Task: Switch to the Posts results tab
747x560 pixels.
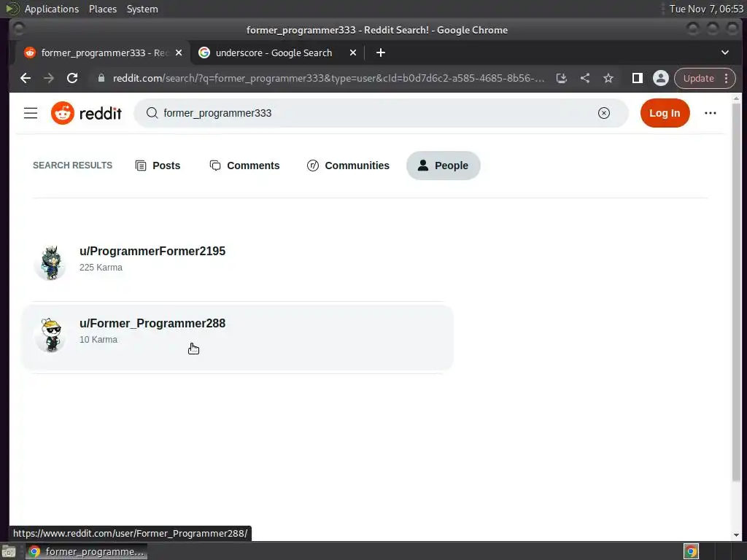Action: tap(158, 166)
